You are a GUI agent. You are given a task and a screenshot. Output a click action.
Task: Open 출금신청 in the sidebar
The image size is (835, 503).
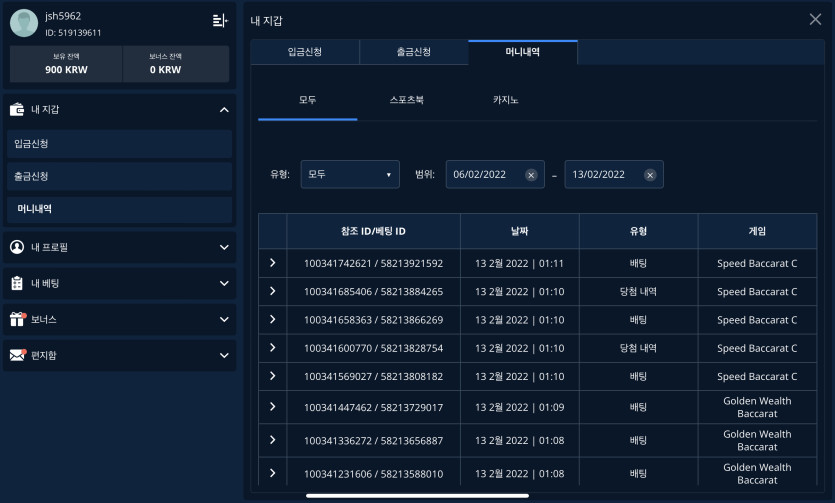[x=119, y=176]
